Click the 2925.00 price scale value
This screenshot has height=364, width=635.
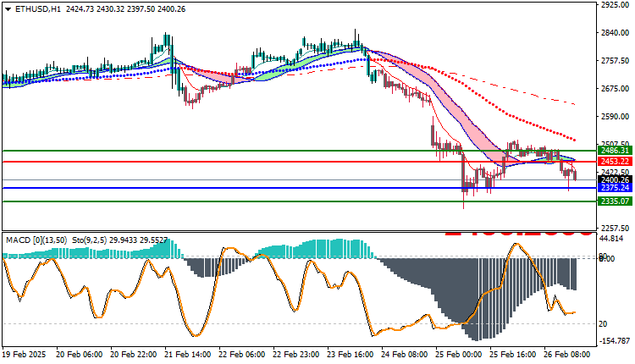click(x=616, y=5)
